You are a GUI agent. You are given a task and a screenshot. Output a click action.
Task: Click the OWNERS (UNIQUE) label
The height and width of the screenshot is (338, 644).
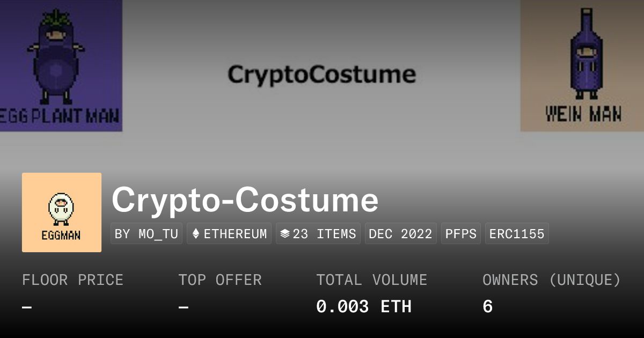pos(552,280)
